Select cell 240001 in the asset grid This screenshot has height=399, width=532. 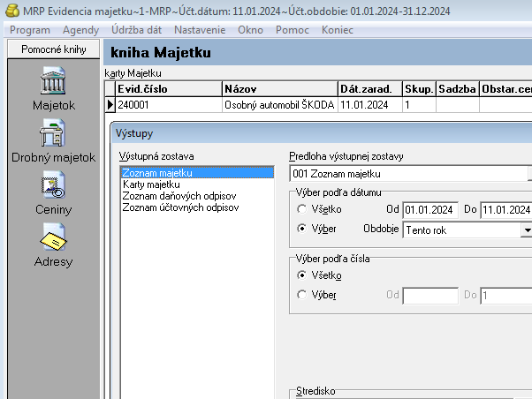169,105
